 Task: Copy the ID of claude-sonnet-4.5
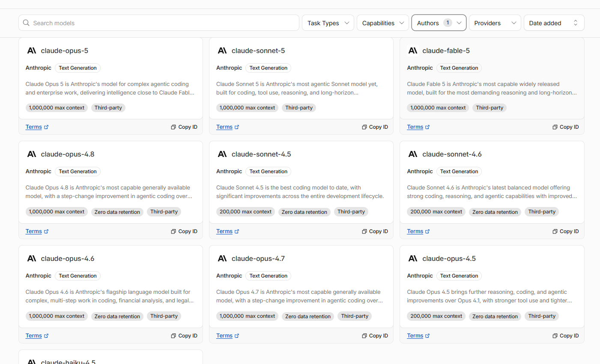tap(375, 231)
